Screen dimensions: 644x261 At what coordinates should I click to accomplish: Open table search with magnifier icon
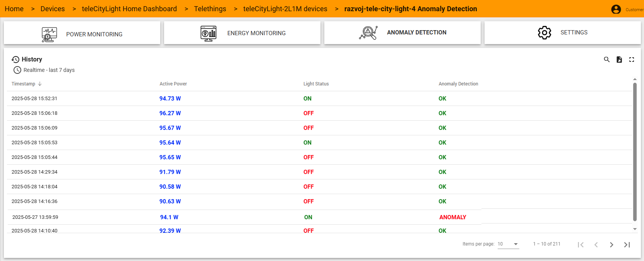pos(607,60)
